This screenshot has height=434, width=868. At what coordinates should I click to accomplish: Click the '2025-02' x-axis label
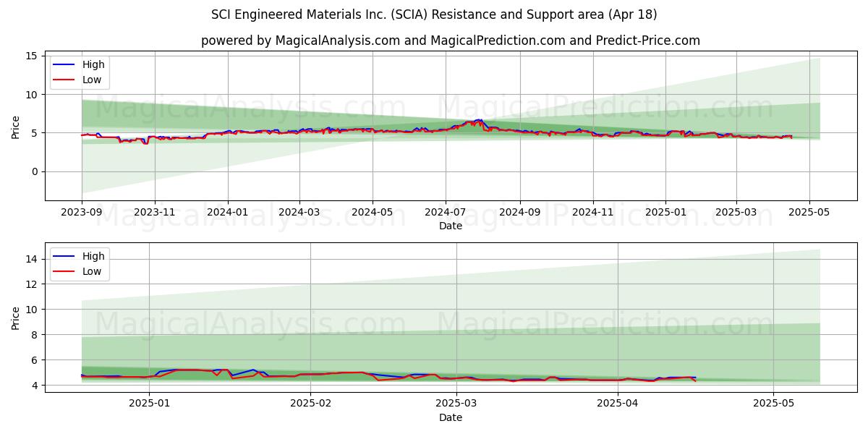pyautogui.click(x=311, y=404)
